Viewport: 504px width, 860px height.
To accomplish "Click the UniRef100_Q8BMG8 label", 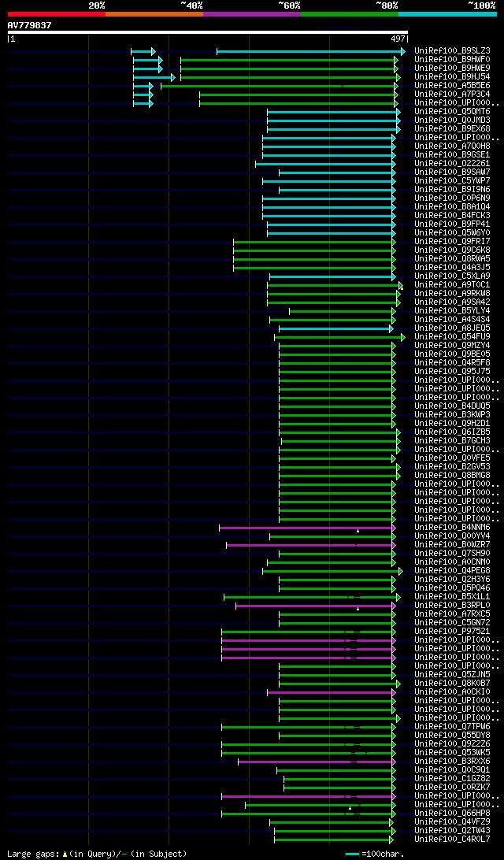I will [452, 476].
